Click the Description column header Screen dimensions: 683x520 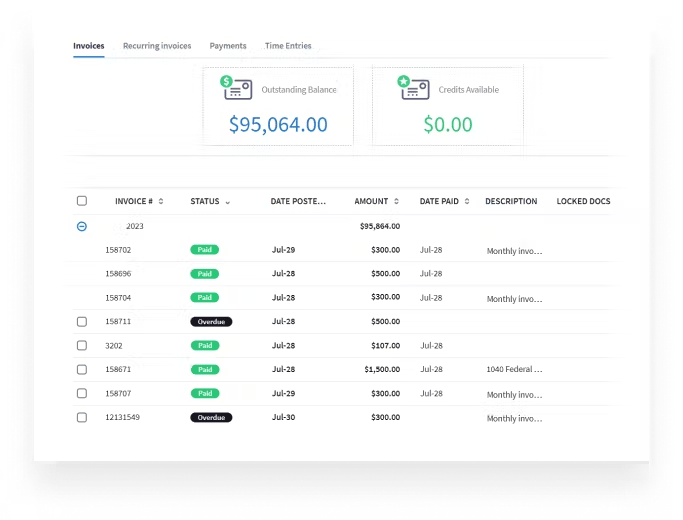511,201
